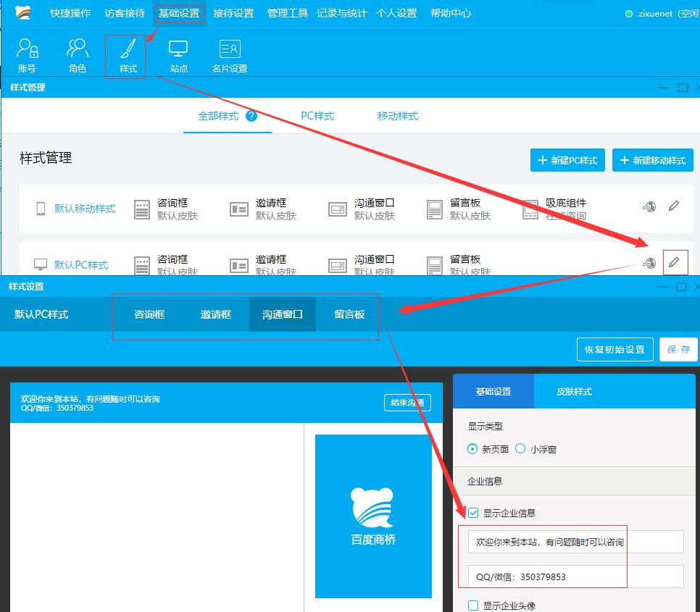Image resolution: width=700 pixels, height=612 pixels.
Task: Select 咨询框 tab in 样式设置
Action: tap(149, 314)
